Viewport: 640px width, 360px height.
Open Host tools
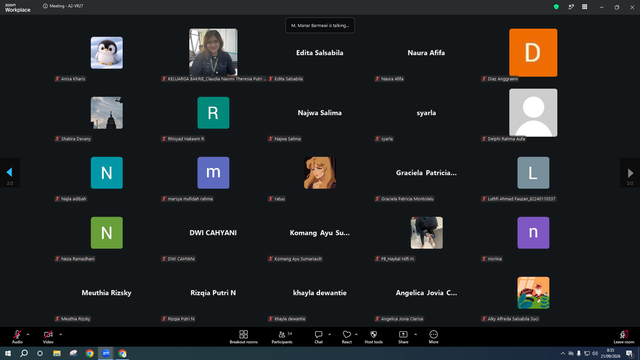[x=373, y=337]
